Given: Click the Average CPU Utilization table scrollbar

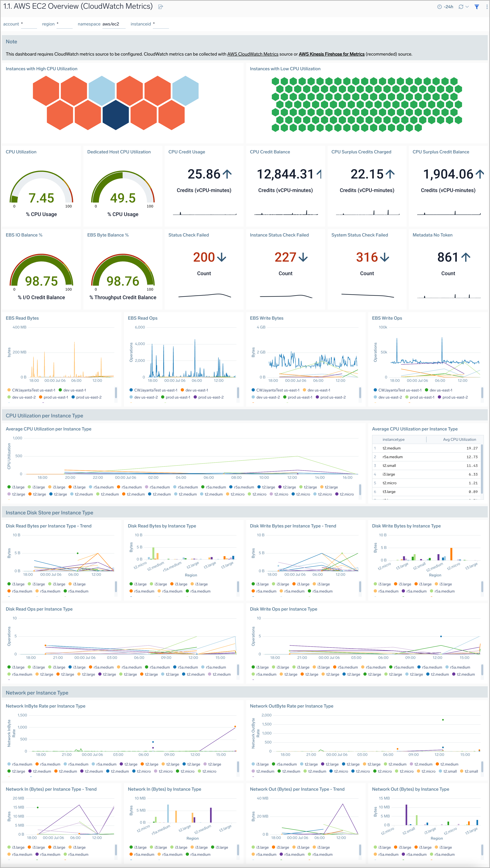Looking at the screenshot, I should click(482, 469).
